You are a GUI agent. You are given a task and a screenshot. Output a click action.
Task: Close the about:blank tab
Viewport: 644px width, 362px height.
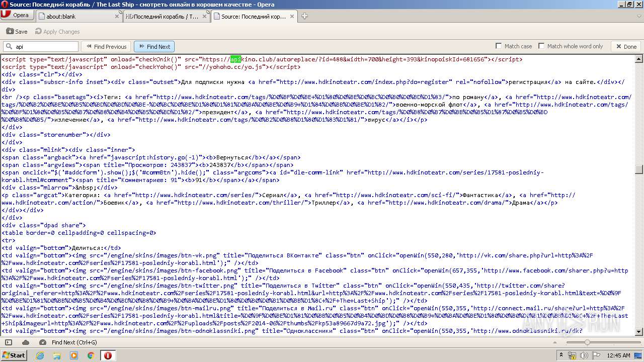pos(118,16)
